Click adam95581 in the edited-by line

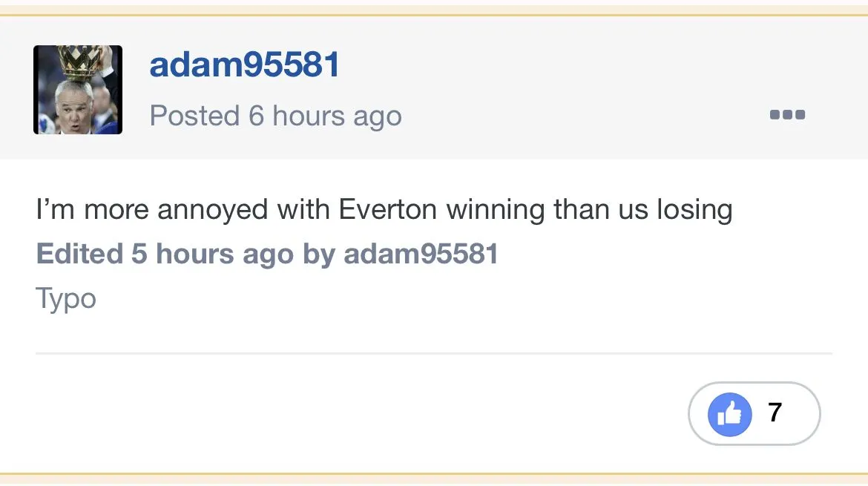coord(421,254)
